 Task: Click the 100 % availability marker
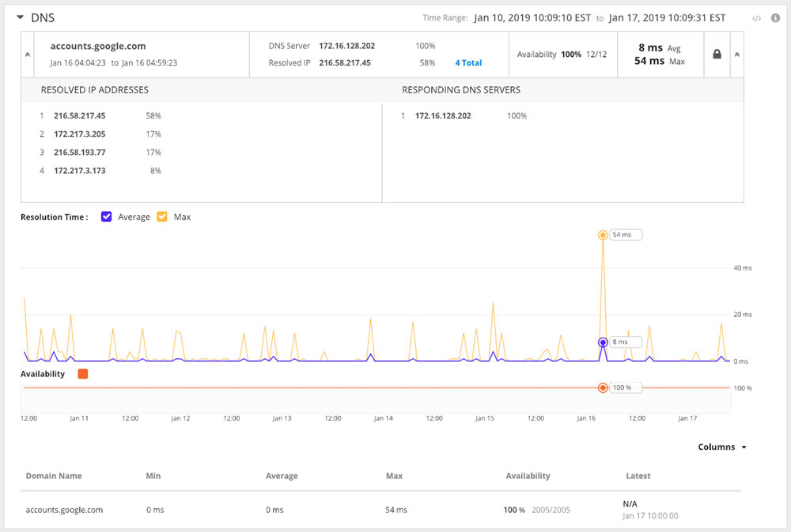point(603,388)
